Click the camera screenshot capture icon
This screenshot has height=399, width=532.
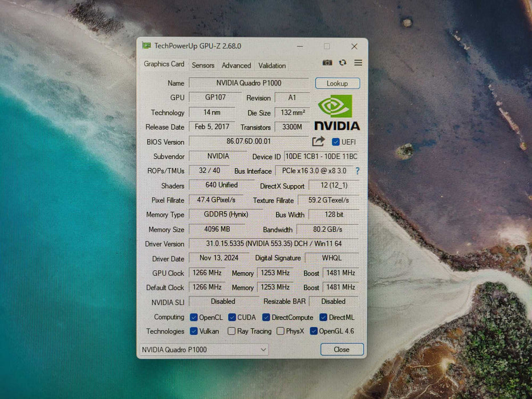[328, 63]
